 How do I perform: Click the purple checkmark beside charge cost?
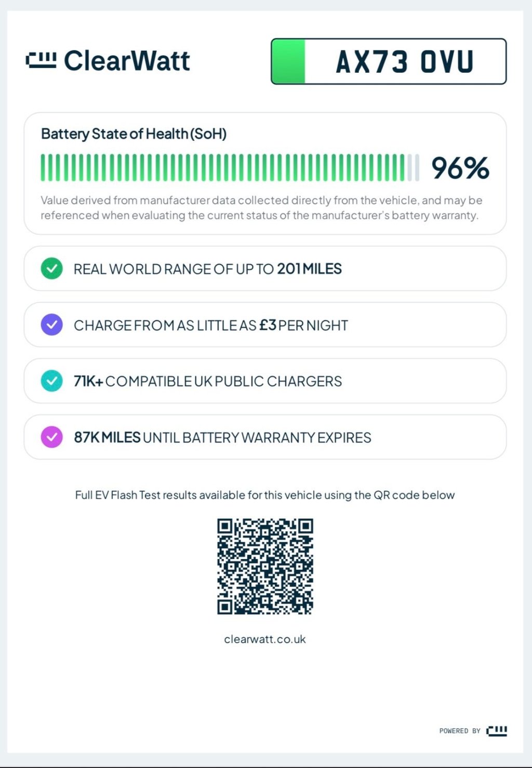51,325
